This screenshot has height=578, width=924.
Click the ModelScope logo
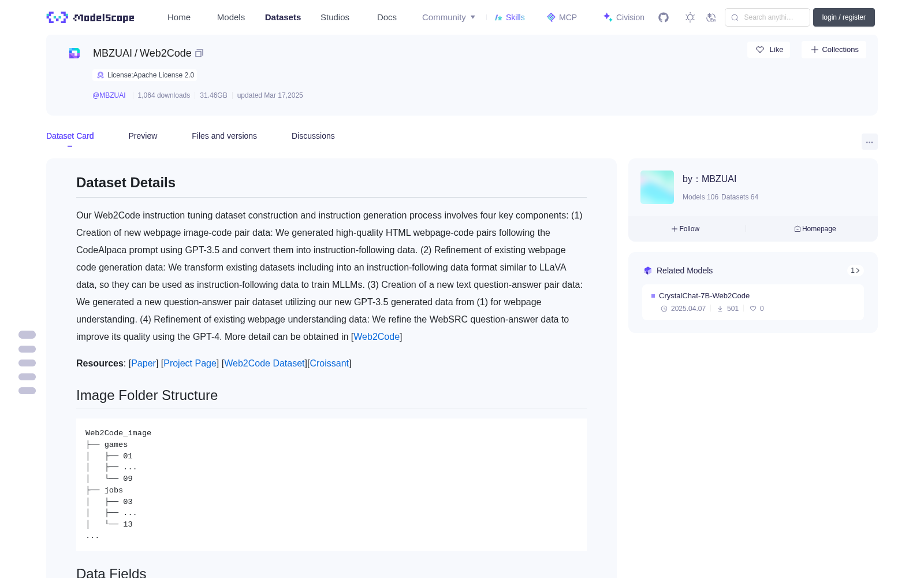pos(90,17)
